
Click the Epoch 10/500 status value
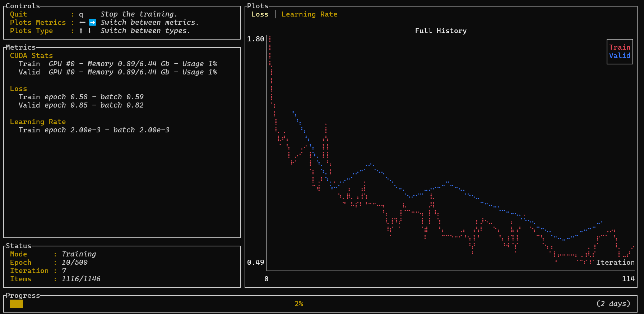tap(74, 263)
